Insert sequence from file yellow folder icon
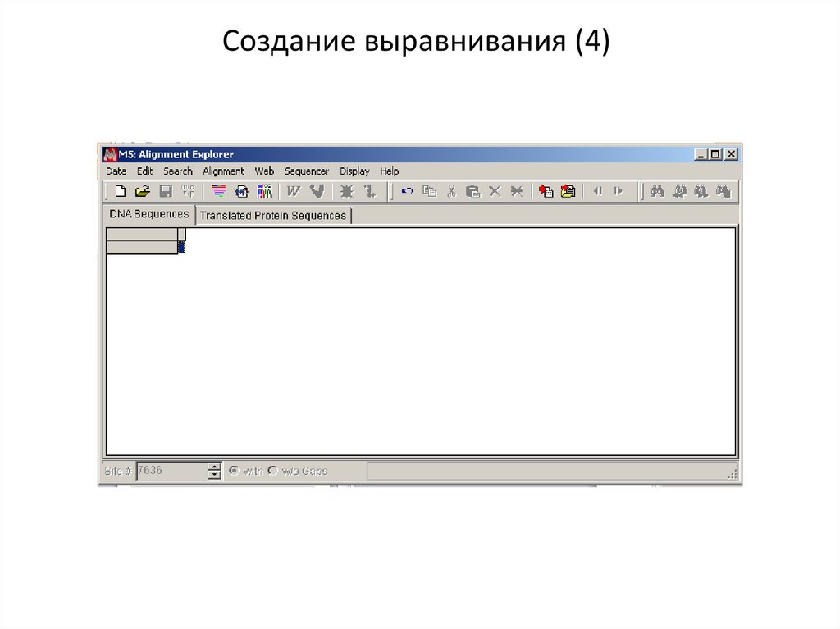 click(568, 191)
